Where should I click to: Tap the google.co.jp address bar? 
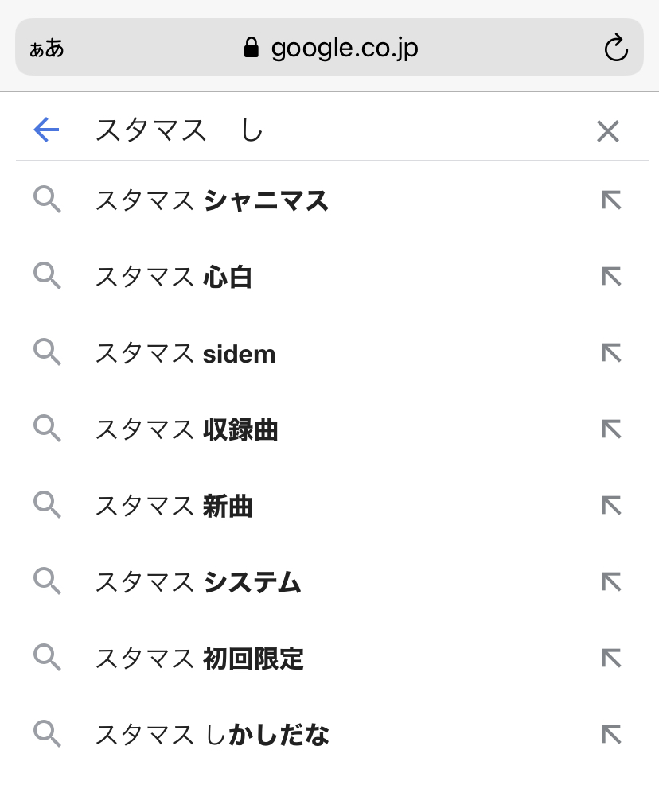344,49
